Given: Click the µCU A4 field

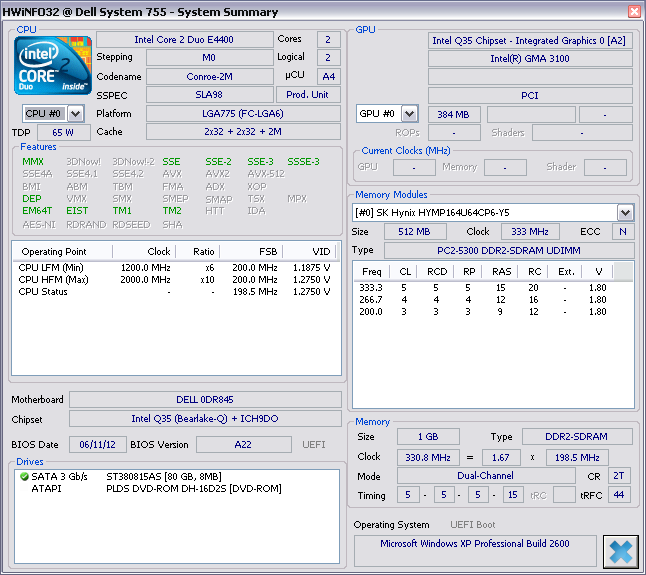Looking at the screenshot, I should point(329,77).
